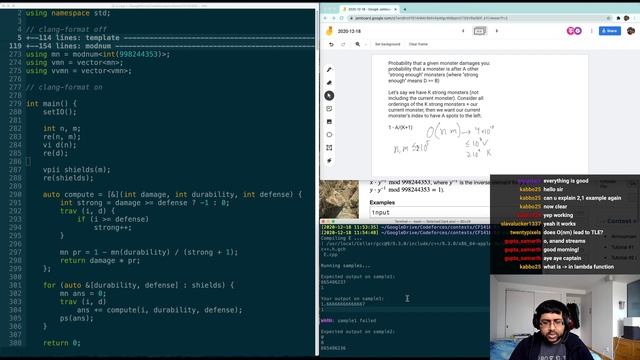Switch to the Google Jamboard browser tab
The height and width of the screenshot is (360, 640).
pos(368,9)
